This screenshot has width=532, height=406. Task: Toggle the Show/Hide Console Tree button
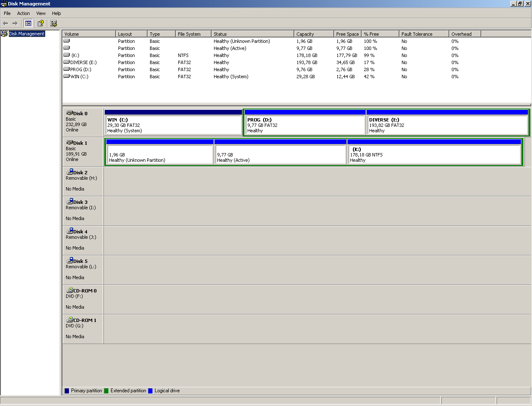(x=28, y=23)
